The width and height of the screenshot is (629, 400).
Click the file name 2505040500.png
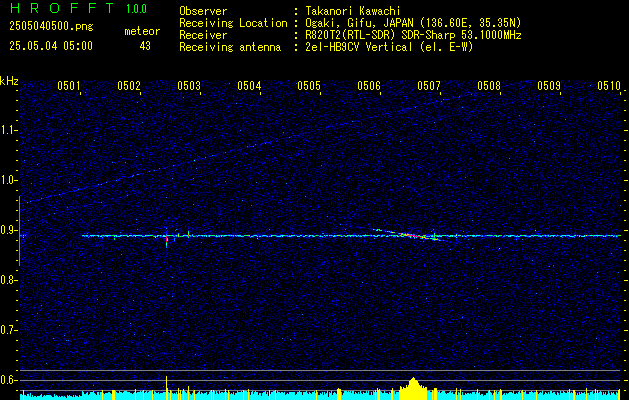pos(51,27)
